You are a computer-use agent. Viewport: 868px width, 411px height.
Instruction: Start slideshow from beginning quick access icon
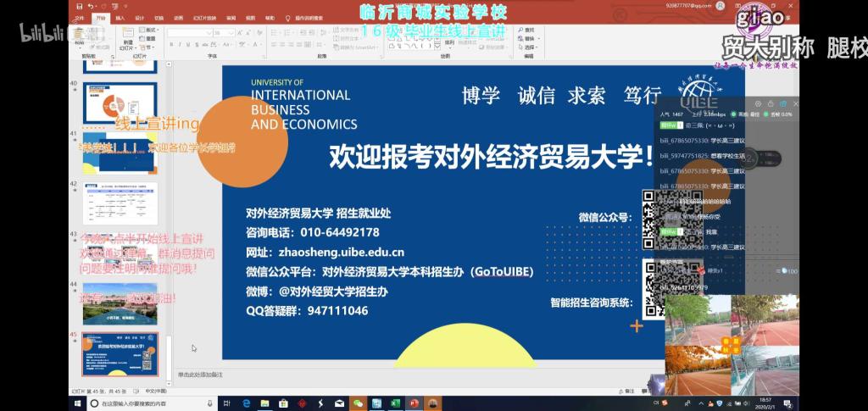114,7
